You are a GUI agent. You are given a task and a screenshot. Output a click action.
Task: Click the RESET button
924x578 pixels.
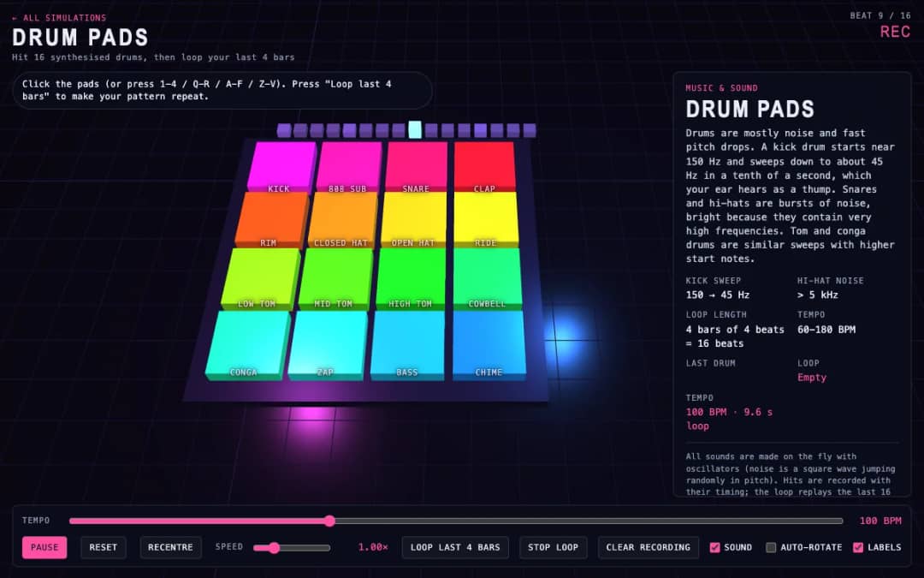tap(104, 547)
